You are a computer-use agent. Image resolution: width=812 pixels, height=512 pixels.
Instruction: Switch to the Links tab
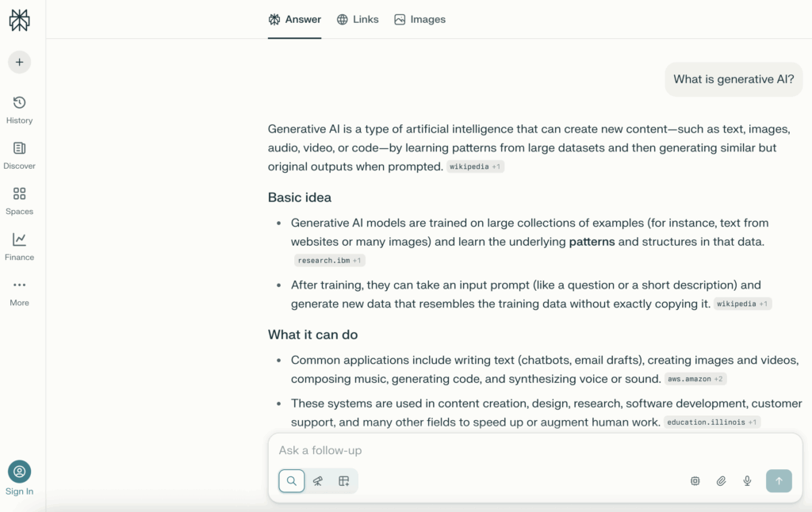click(358, 19)
